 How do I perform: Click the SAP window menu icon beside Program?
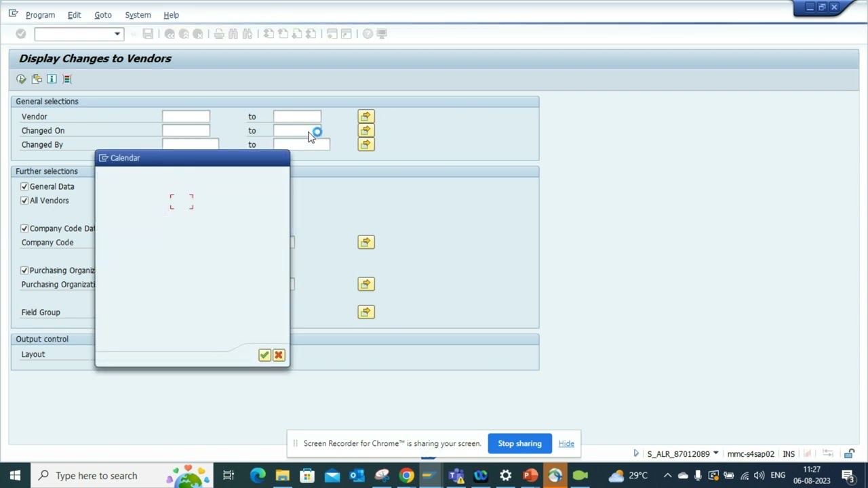point(13,14)
